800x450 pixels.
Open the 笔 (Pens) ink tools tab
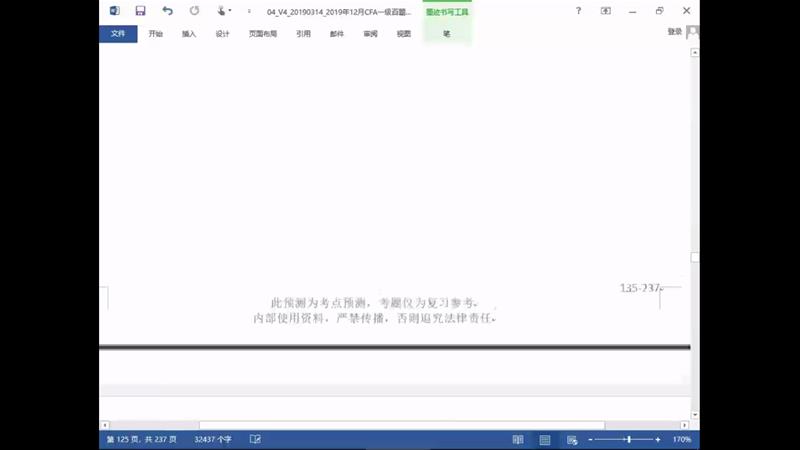point(446,34)
